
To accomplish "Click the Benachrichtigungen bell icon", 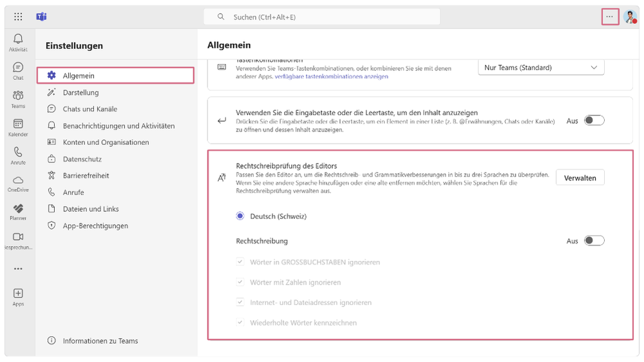I will 52,126.
